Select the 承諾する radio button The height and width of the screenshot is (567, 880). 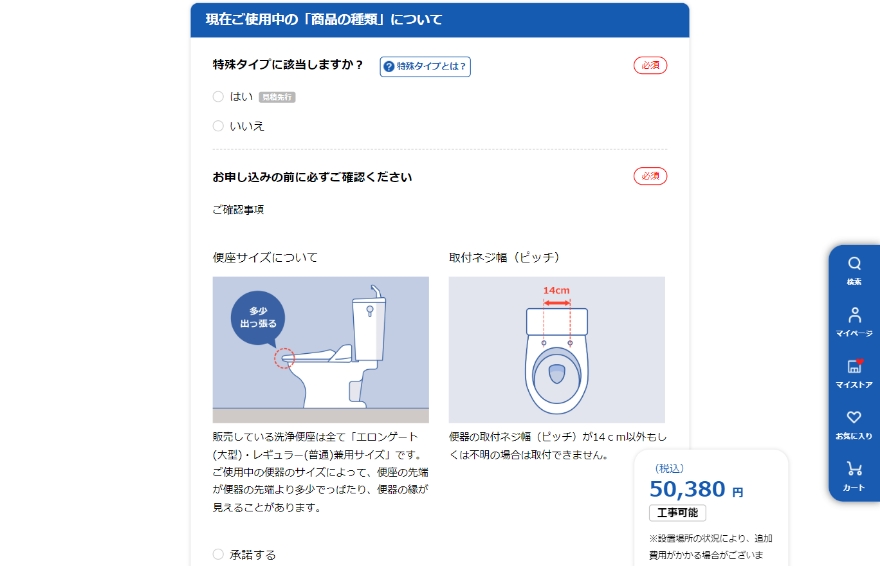218,555
